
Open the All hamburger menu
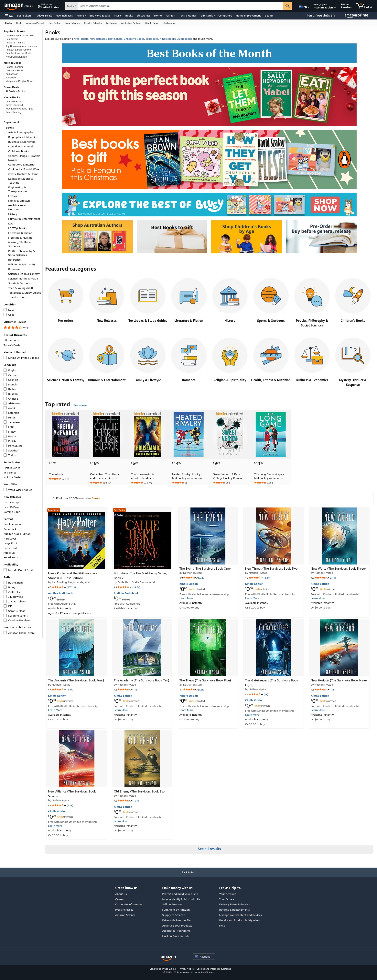pos(9,16)
